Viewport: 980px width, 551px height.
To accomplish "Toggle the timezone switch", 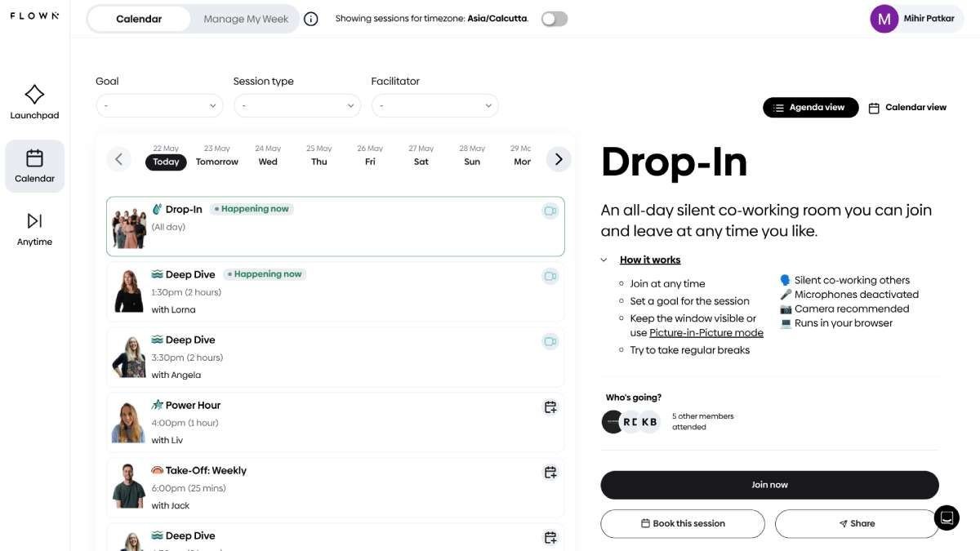I will [555, 19].
